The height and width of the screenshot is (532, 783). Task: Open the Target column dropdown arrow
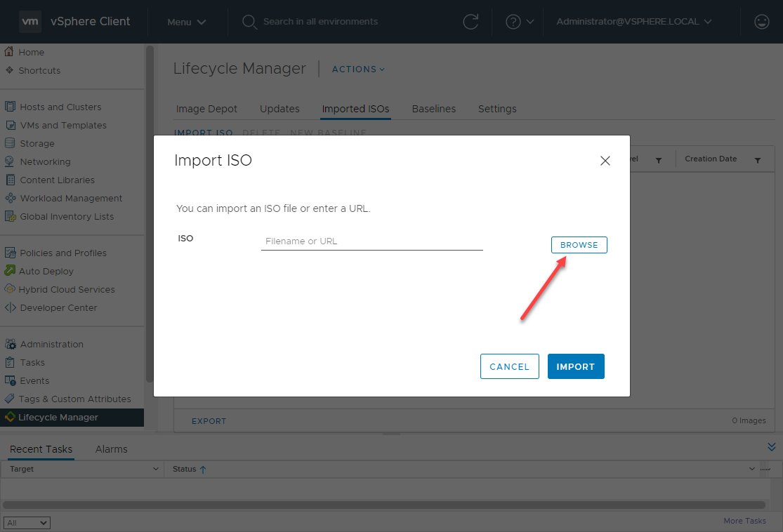coord(155,469)
